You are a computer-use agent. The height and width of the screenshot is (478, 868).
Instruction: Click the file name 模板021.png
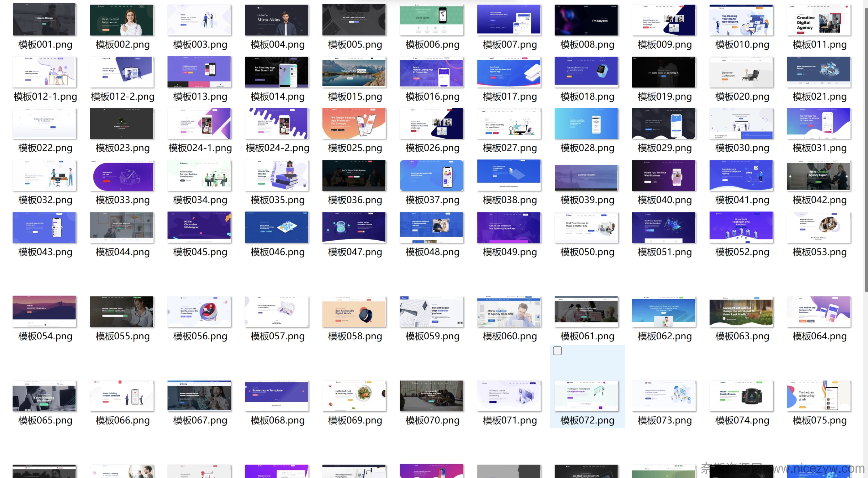click(819, 97)
